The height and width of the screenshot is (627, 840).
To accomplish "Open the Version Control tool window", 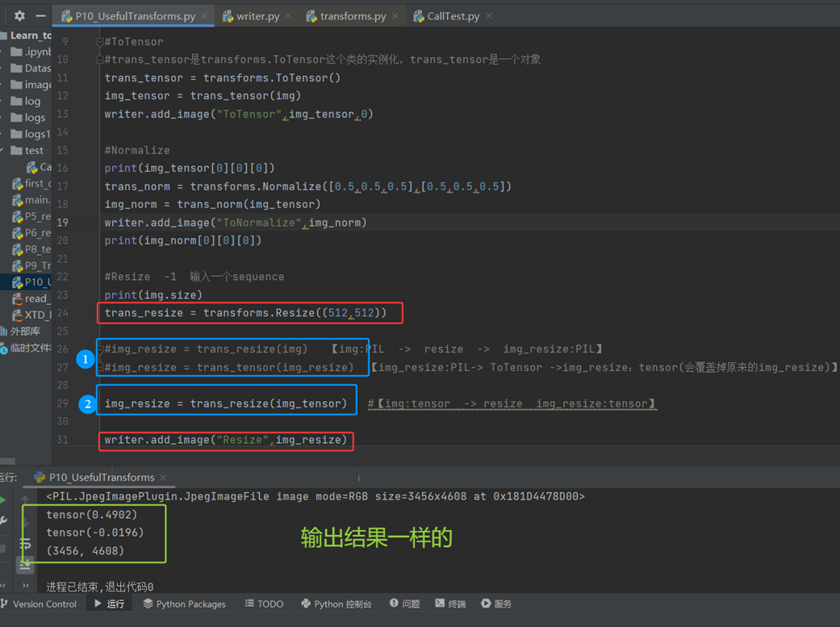I will [39, 604].
